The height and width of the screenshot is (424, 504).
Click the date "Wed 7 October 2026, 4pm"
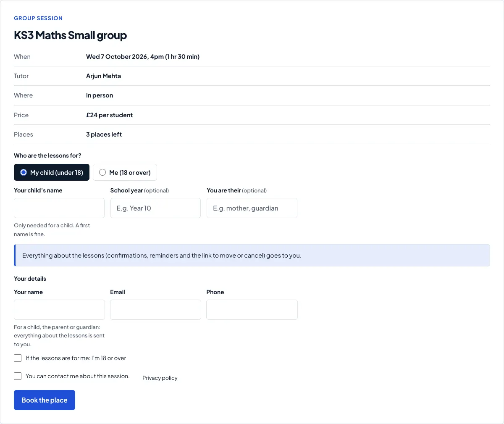(x=125, y=57)
